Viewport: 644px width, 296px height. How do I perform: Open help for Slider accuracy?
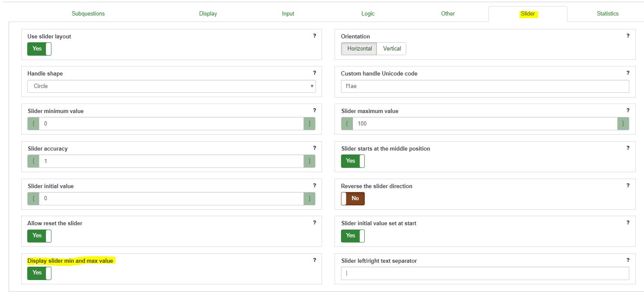[x=315, y=148]
